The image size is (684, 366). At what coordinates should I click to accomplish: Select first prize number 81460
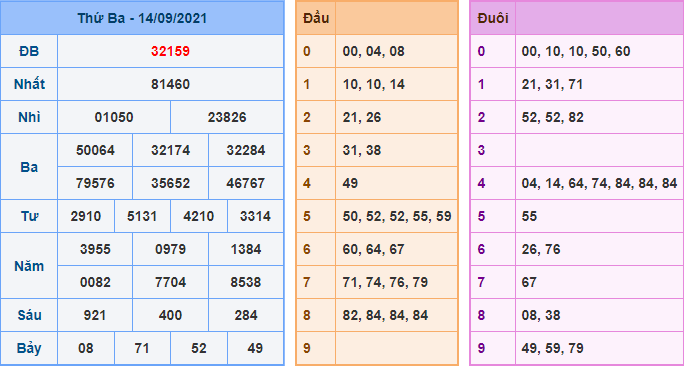171,84
